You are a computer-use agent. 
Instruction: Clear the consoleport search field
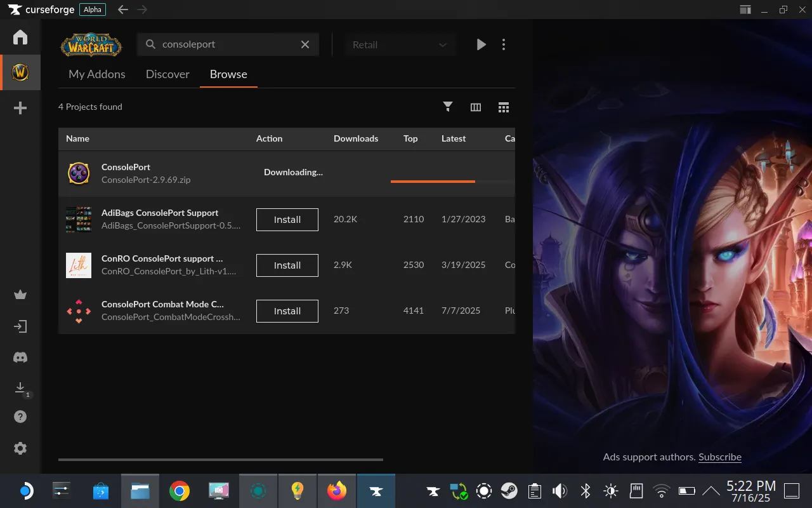[x=305, y=44]
